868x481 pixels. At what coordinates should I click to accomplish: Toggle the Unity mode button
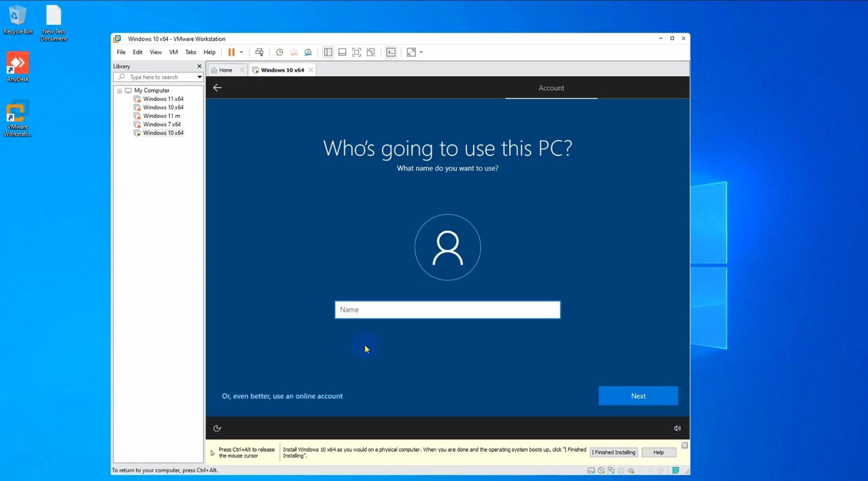coord(371,52)
